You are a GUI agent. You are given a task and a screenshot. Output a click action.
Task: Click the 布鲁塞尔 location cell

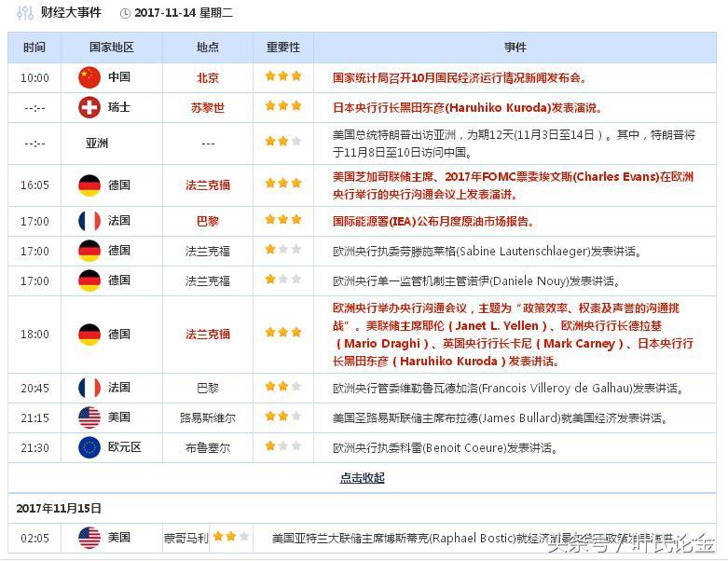pyautogui.click(x=208, y=448)
